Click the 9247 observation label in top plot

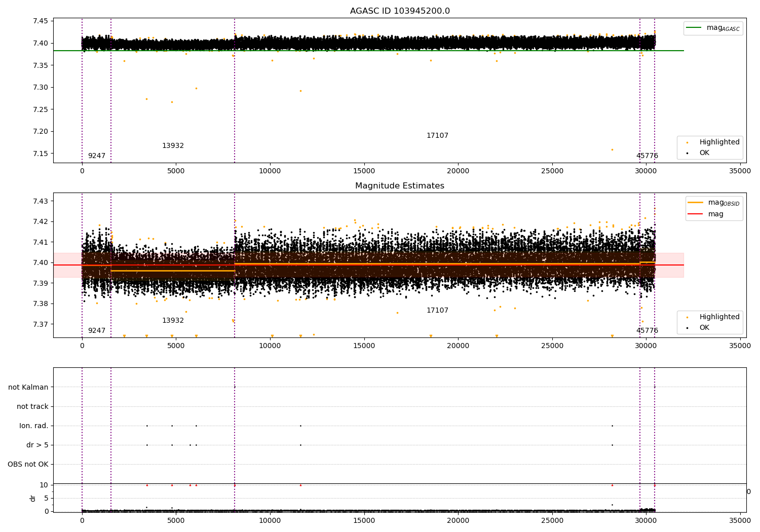tap(97, 156)
